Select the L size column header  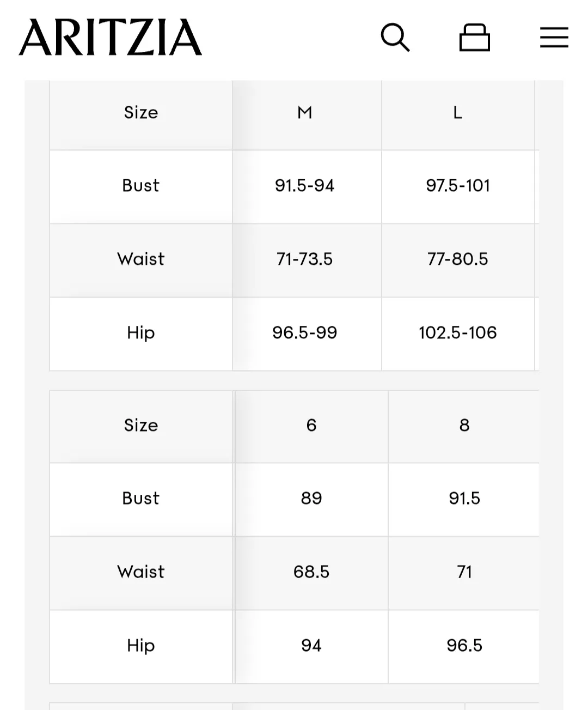458,113
